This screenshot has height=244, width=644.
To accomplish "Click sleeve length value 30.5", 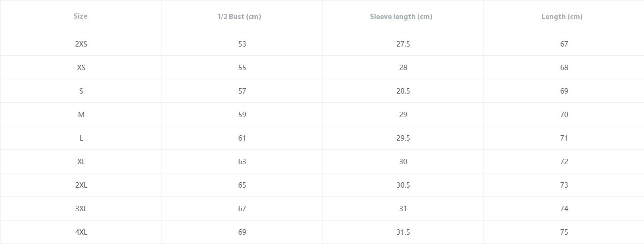I will (403, 185).
